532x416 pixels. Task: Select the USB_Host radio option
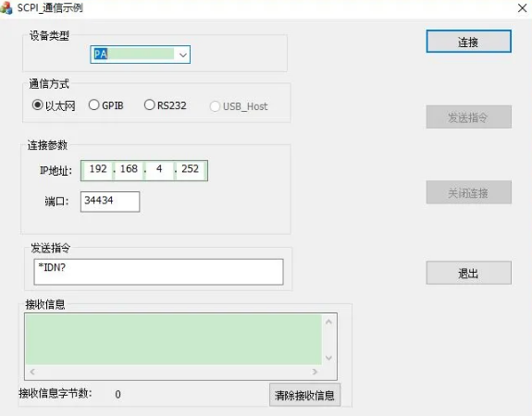coord(215,106)
